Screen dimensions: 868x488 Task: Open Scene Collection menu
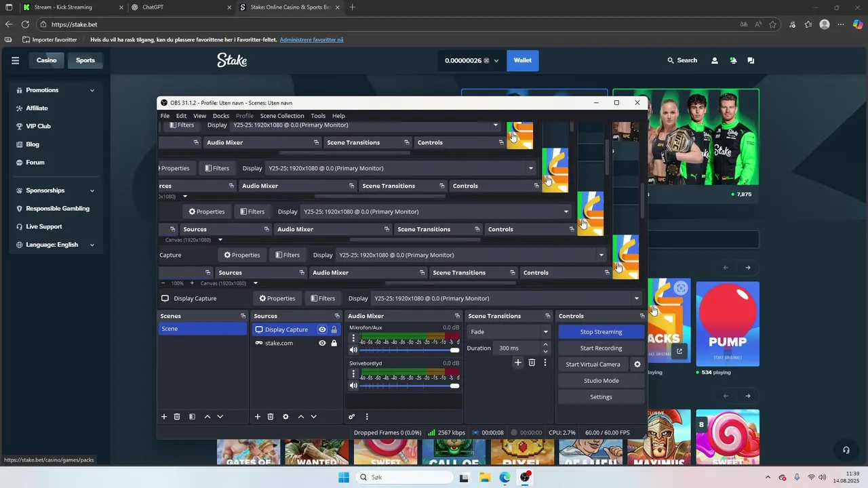click(282, 116)
